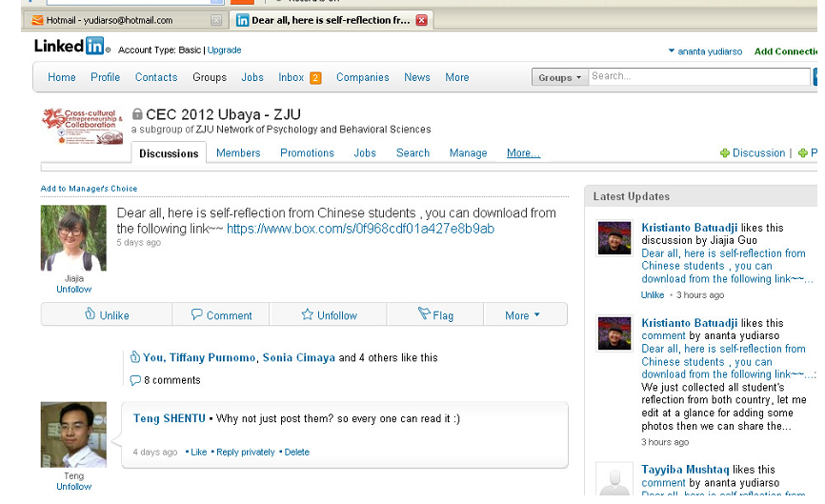The height and width of the screenshot is (504, 825).
Task: Click the lock icon beside CEC 2012 Ubaya
Action: point(137,113)
